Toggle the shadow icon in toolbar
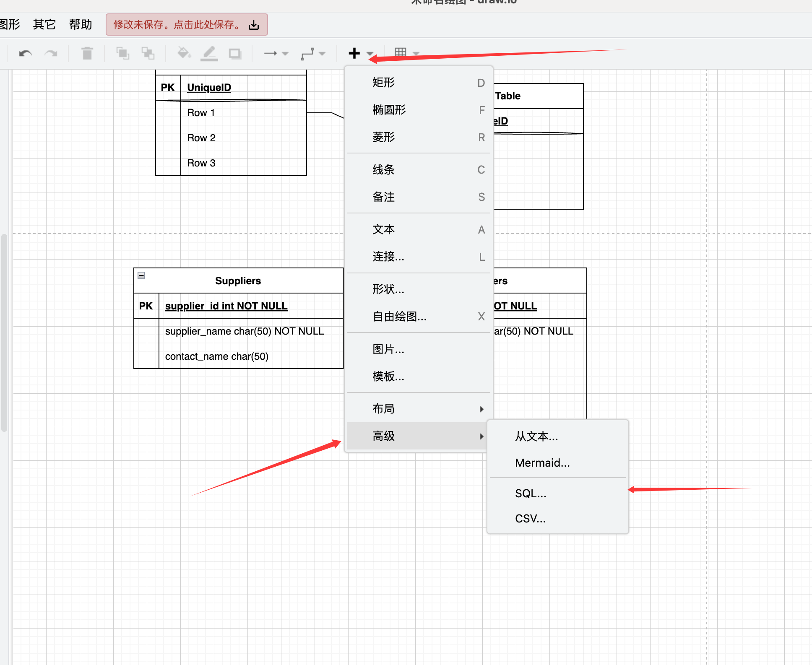This screenshot has width=812, height=665. [235, 54]
